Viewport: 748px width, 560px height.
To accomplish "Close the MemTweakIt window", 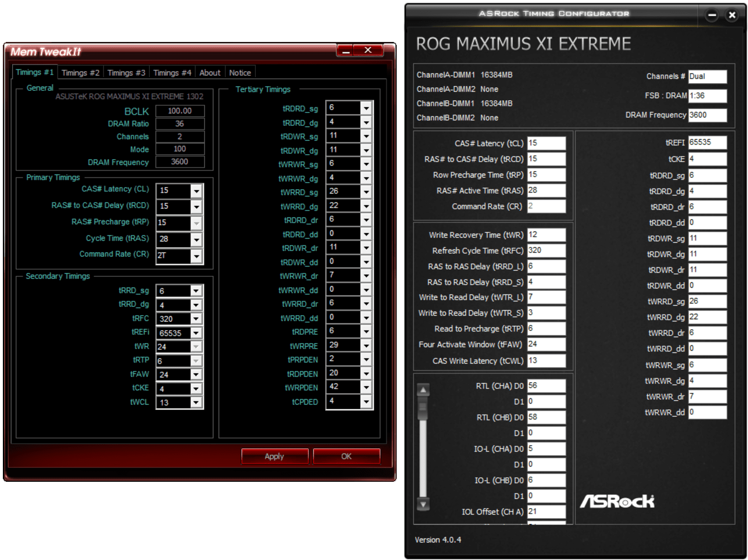I will point(368,50).
